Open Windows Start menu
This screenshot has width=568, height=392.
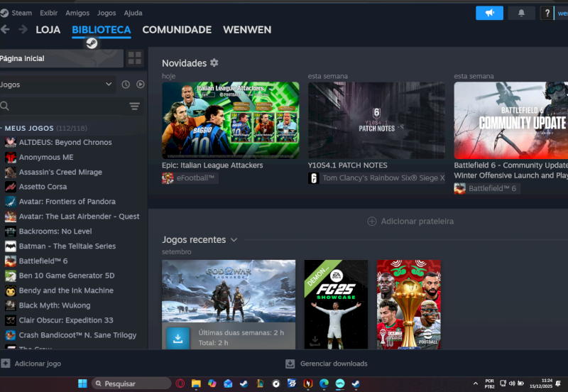82,383
